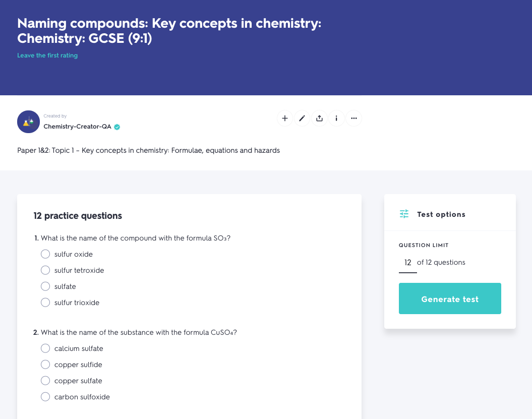The height and width of the screenshot is (419, 532).
Task: Click the plus icon to add content
Action: (285, 118)
